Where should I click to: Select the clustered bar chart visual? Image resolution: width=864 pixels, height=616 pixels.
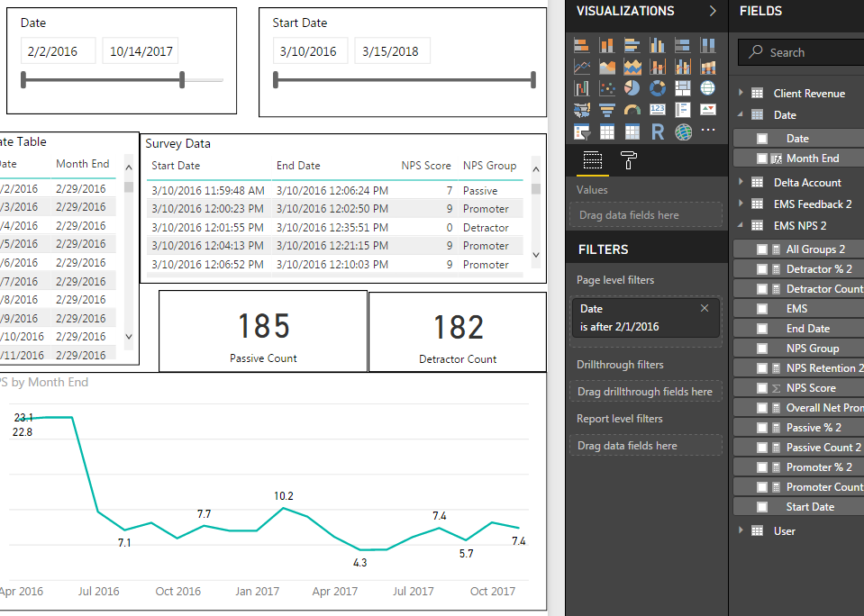pos(632,45)
